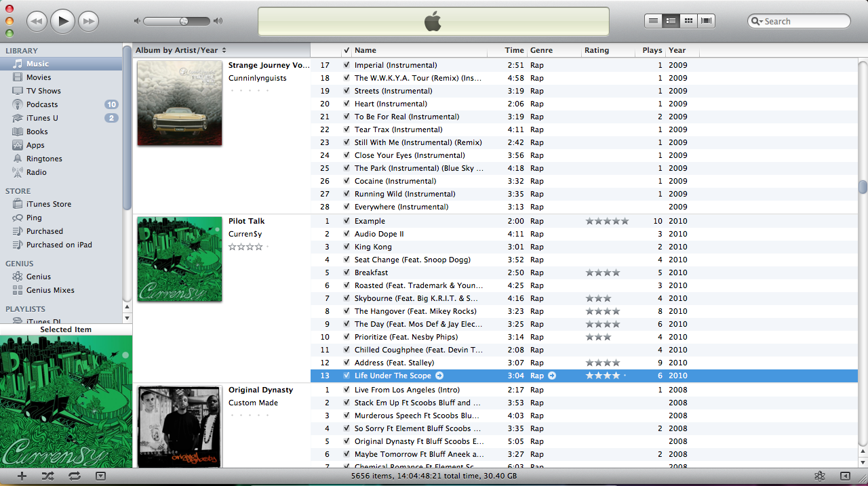
Task: Uncheck the Imperial (Instrumental) track checkbox
Action: [x=347, y=65]
